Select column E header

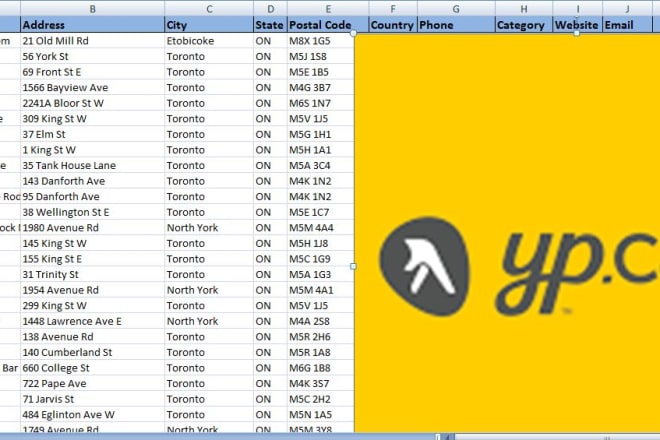click(328, 8)
